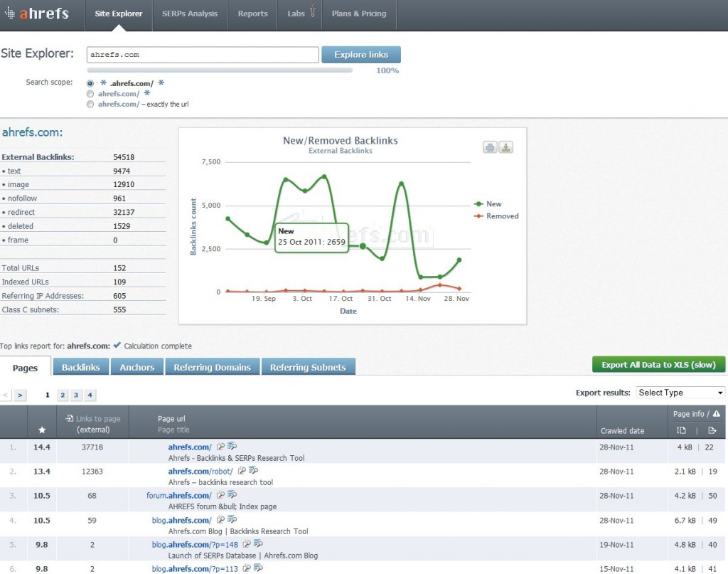Click the warning triangle beside Page info

(x=717, y=414)
